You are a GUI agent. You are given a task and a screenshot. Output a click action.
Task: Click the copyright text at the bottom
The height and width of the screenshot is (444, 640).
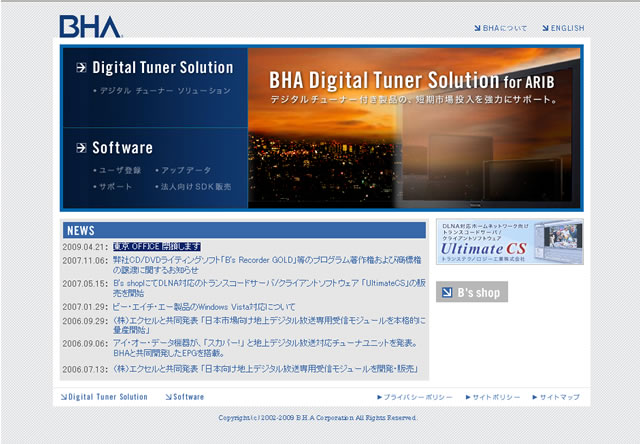(318, 418)
